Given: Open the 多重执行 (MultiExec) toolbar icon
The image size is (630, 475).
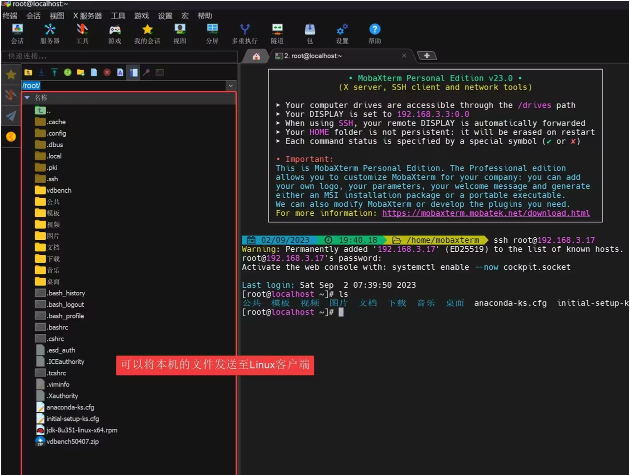Looking at the screenshot, I should (x=245, y=33).
